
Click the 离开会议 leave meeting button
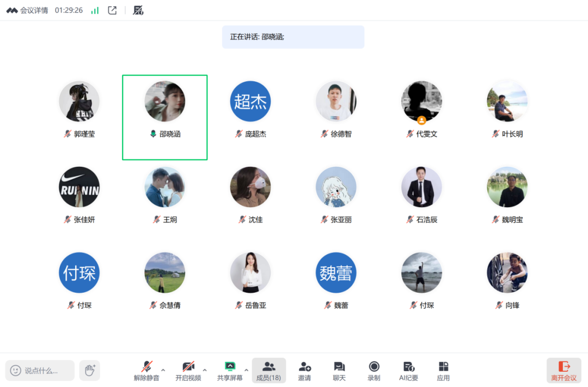pos(563,370)
